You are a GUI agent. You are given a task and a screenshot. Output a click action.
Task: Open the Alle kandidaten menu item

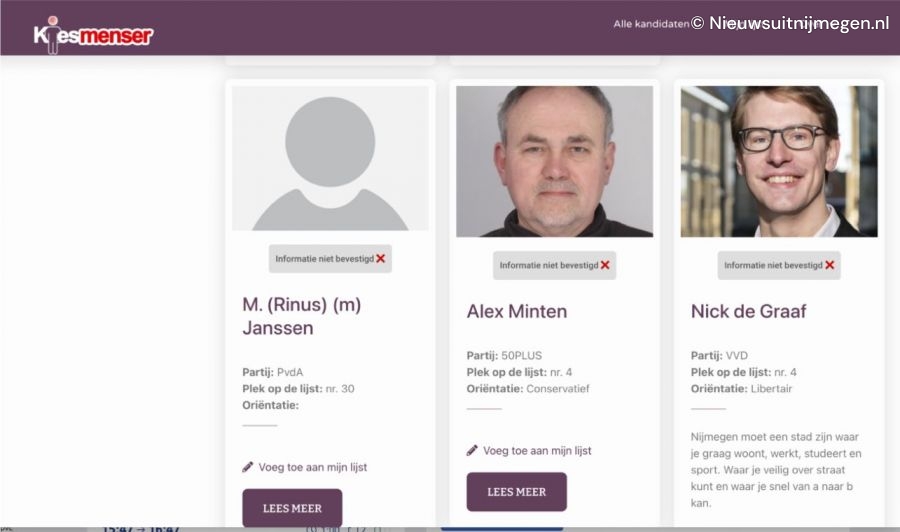(651, 24)
